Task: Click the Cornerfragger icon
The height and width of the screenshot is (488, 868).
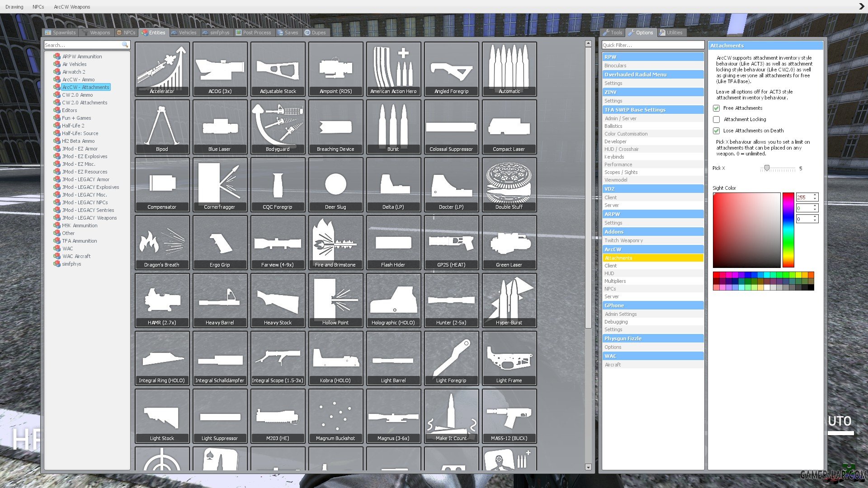Action: (x=220, y=184)
